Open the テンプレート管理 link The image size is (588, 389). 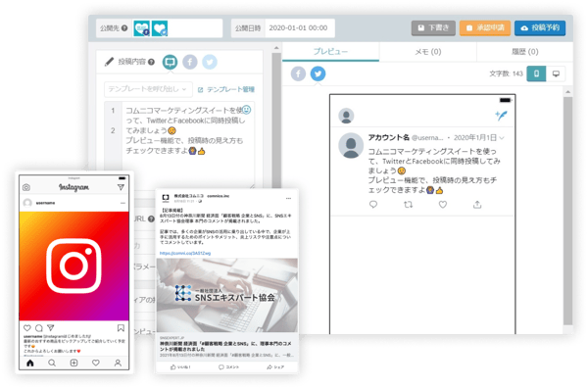(226, 89)
